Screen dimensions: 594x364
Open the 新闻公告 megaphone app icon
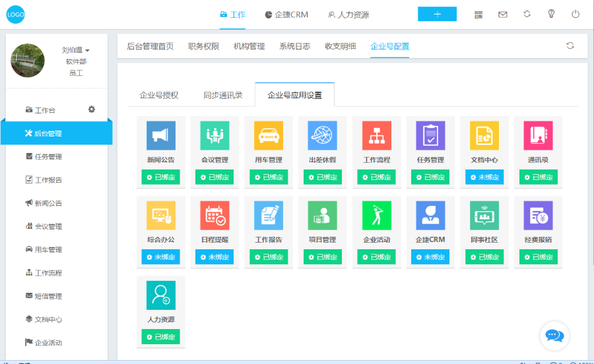(161, 135)
